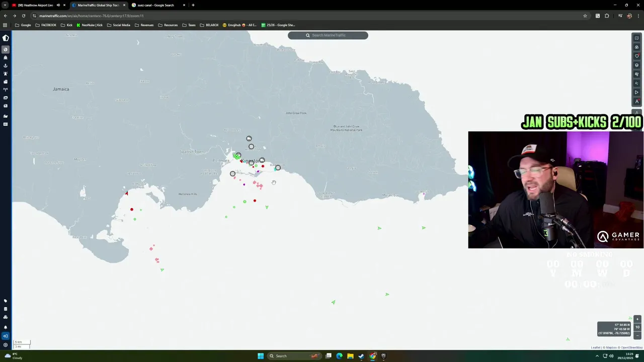Screen dimensions: 644x362
Task: Open the Leaflet attribution link
Action: [595, 347]
